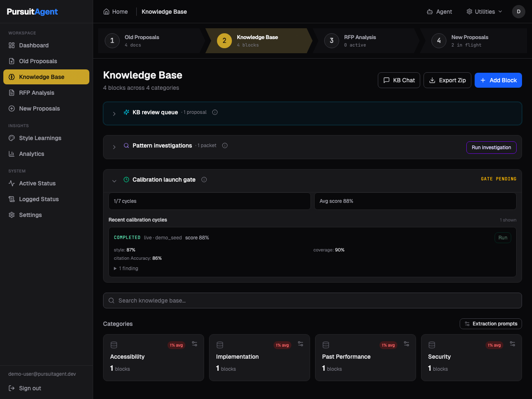Click the Add Block button
Image resolution: width=532 pixels, height=399 pixels.
point(498,80)
